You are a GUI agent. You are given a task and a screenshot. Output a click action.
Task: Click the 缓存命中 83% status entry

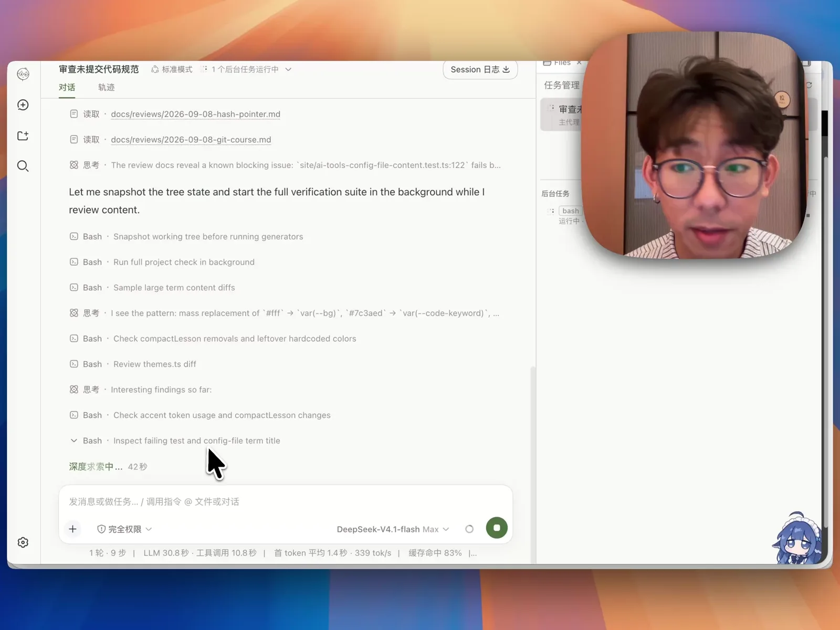pos(435,553)
